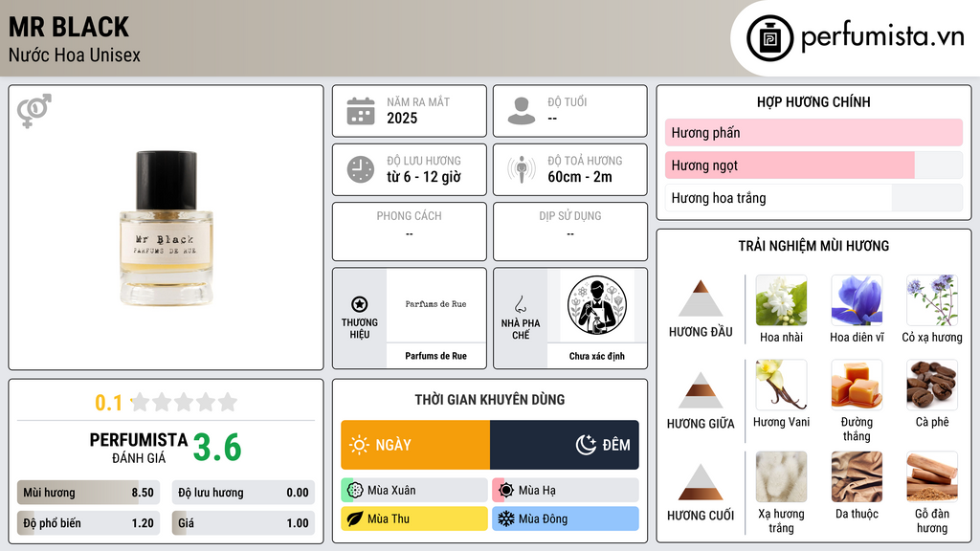Viewport: 980px width, 551px height.
Task: Click the Thời gian khuyên dùng heading
Action: click(x=490, y=399)
